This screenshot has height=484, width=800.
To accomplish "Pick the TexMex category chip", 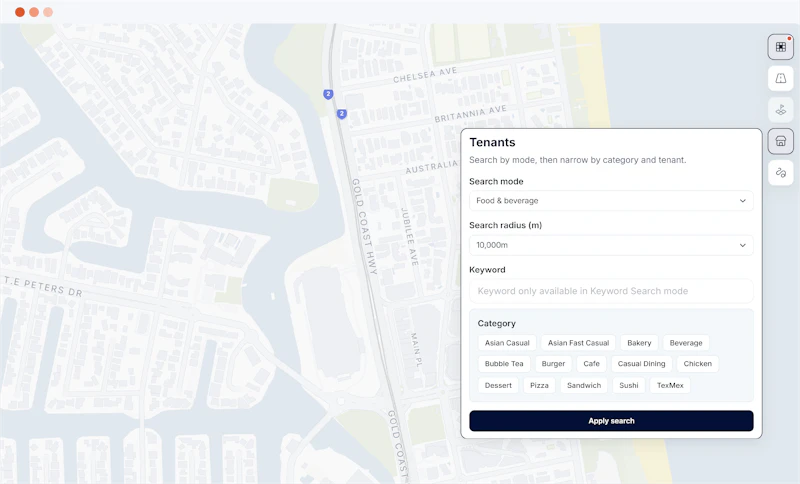I will [670, 386].
